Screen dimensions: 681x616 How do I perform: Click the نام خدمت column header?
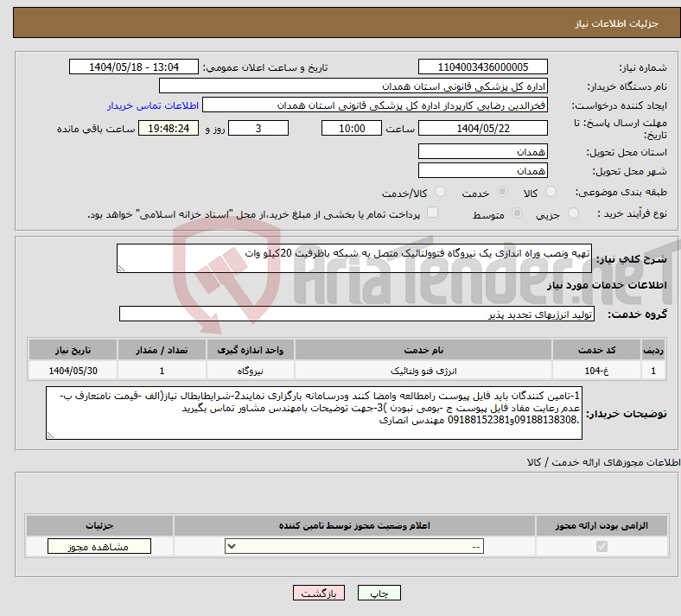[x=423, y=350]
